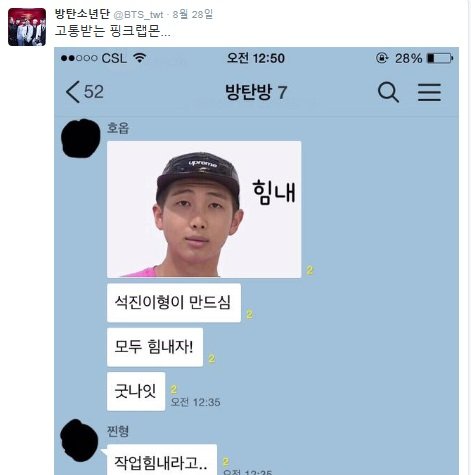Select the 석진이형이 만드심 message bubble
Viewport: 471px width, 475px height.
coord(174,303)
